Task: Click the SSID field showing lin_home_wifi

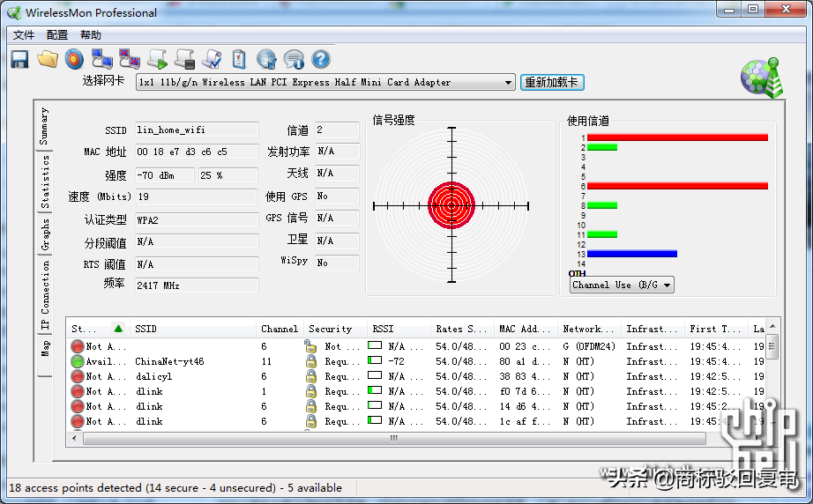Action: [x=197, y=130]
